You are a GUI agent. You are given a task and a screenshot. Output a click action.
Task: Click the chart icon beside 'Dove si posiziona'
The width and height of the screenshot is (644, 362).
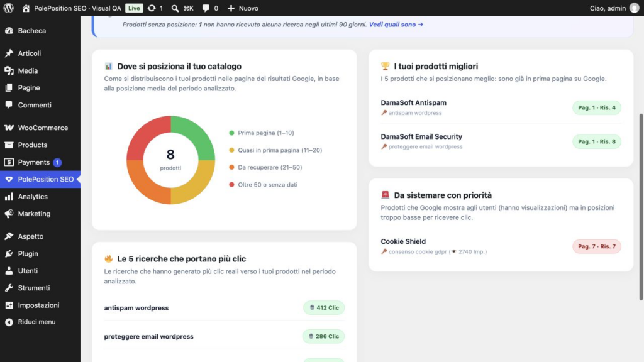[108, 66]
